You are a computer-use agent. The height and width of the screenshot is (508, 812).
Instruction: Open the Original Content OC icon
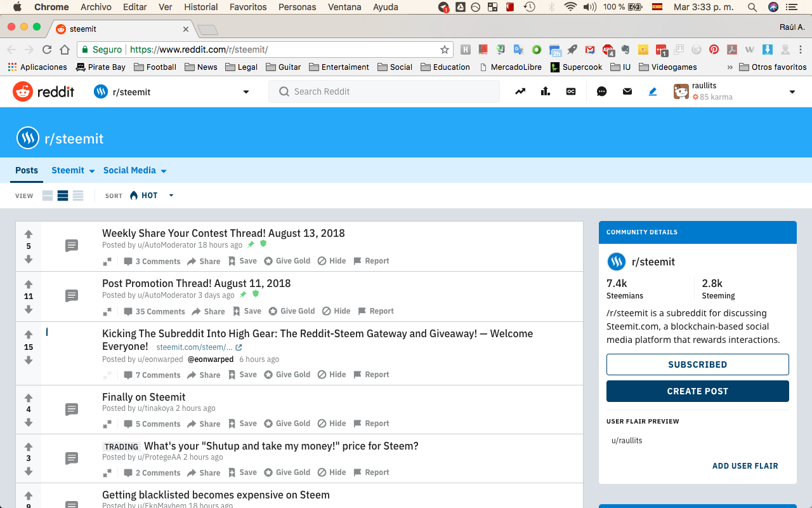571,91
